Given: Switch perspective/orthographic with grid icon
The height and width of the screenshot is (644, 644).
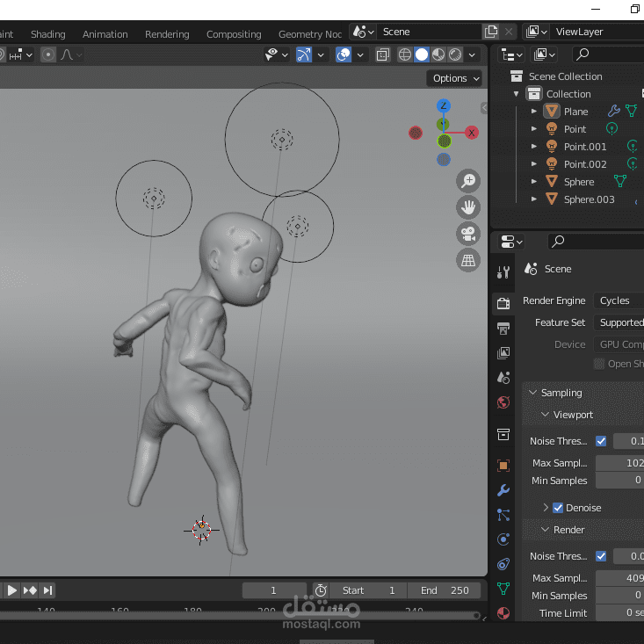Looking at the screenshot, I should 468,260.
